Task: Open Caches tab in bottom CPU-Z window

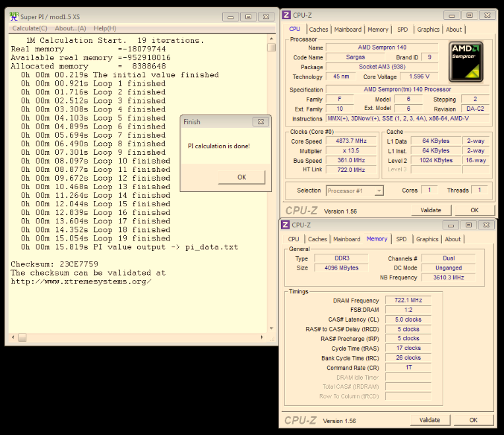Action: point(317,239)
